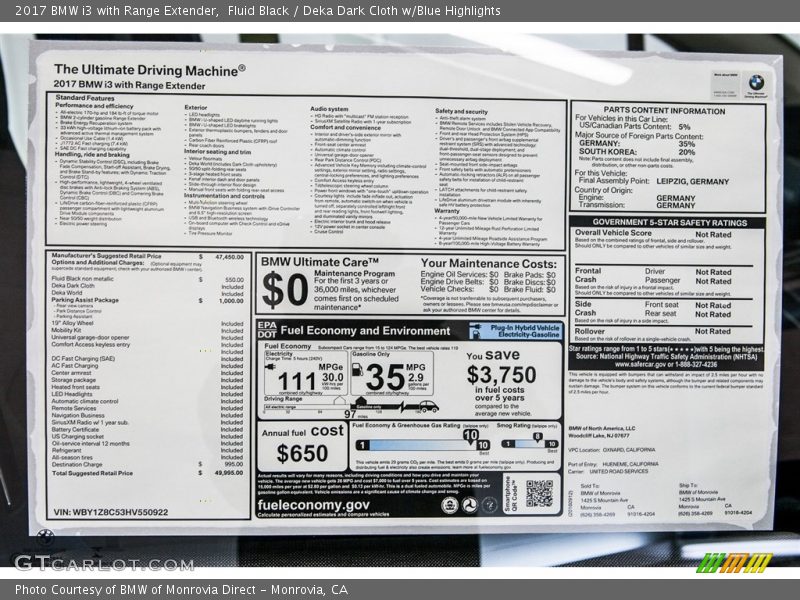Click the 'Audio system' heading
Viewport: 800px width, 600px height.
pyautogui.click(x=329, y=109)
